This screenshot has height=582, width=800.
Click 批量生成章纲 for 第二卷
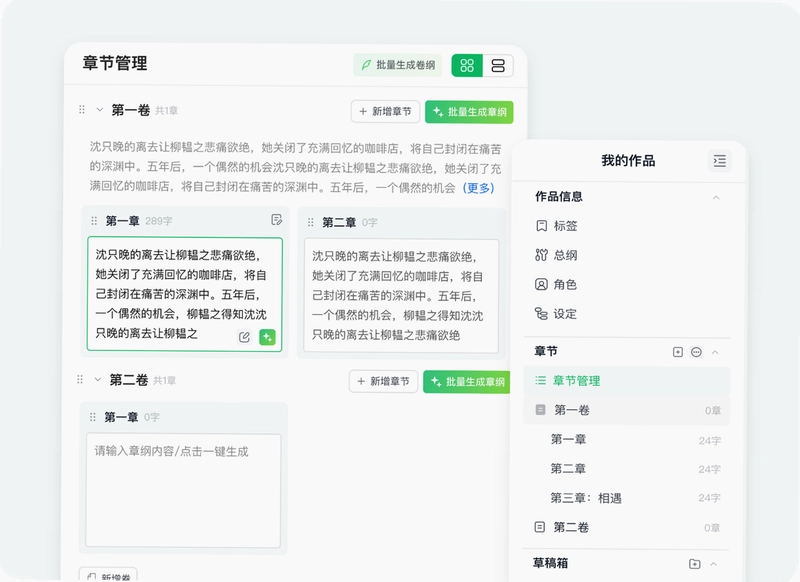point(467,382)
